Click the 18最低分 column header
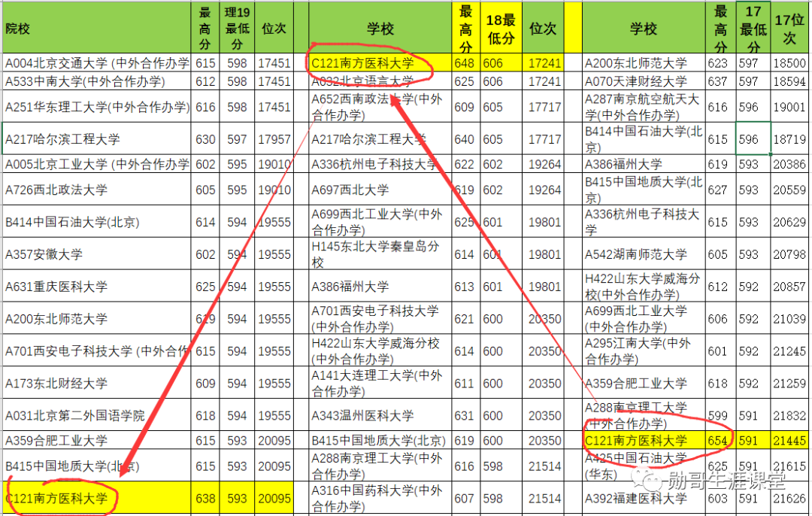The height and width of the screenshot is (516, 812). point(501,26)
